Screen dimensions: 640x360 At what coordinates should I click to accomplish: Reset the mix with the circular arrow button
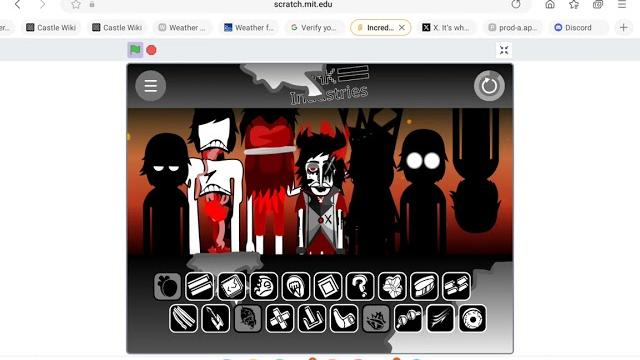489,86
